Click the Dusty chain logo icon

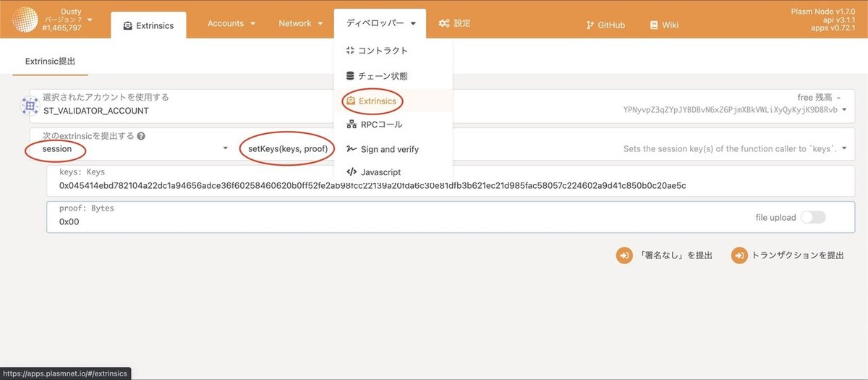coord(25,20)
